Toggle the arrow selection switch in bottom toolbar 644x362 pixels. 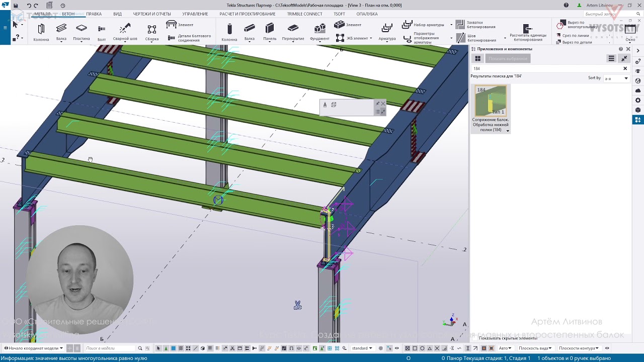(x=158, y=348)
